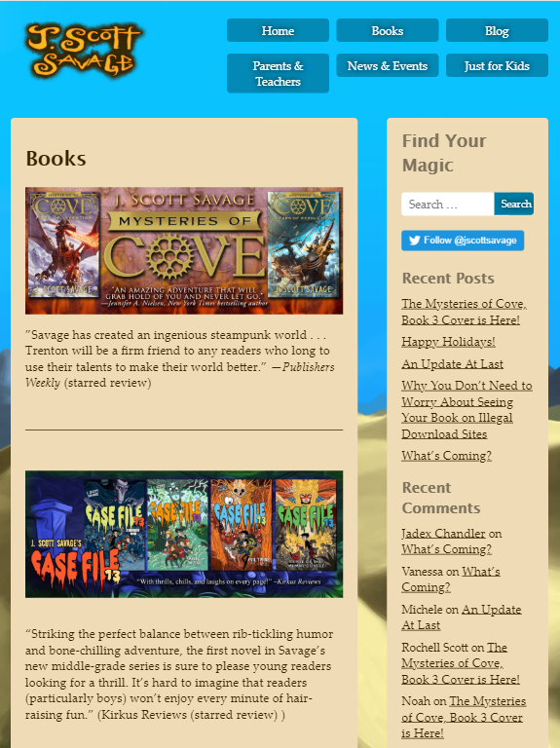Open the What's Coming? recent post link
This screenshot has height=748, width=560.
[x=446, y=456]
